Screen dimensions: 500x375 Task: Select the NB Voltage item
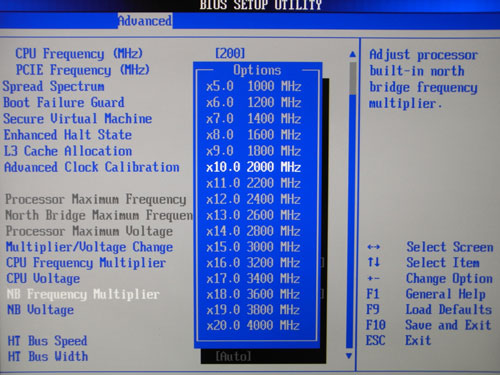[x=41, y=310]
